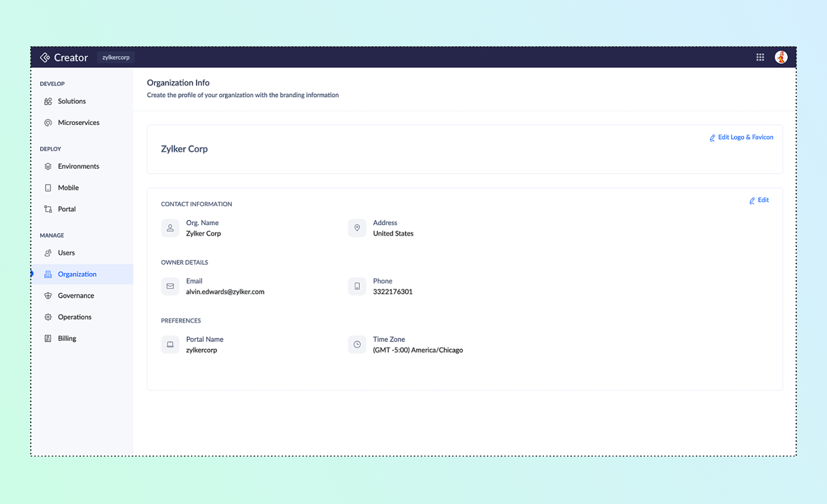Screen dimensions: 827x504
Task: Click the Organization Info heading
Action: (178, 83)
